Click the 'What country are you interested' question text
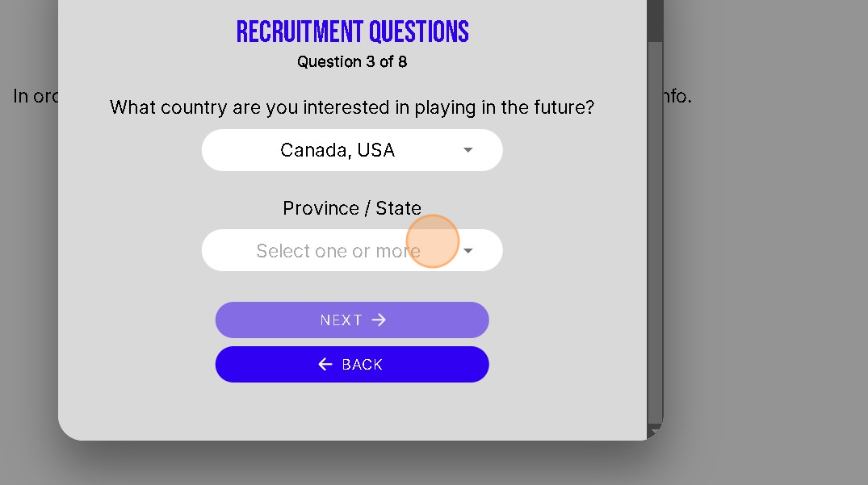 click(x=352, y=107)
